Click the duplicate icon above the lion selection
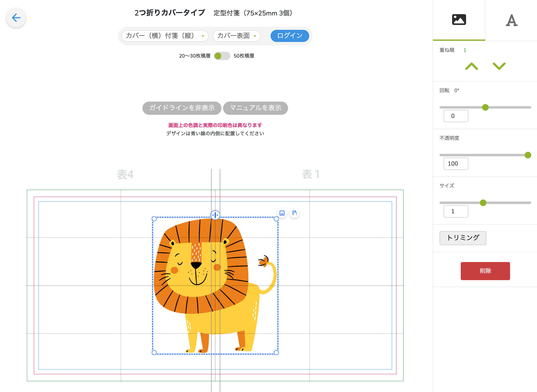This screenshot has width=537, height=392. tap(295, 213)
